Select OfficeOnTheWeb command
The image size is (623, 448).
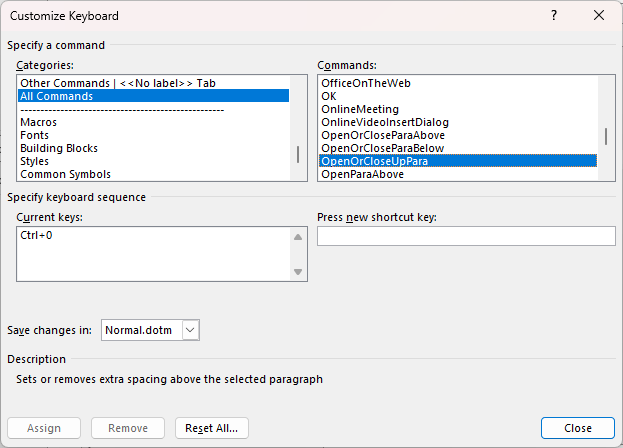[x=366, y=83]
